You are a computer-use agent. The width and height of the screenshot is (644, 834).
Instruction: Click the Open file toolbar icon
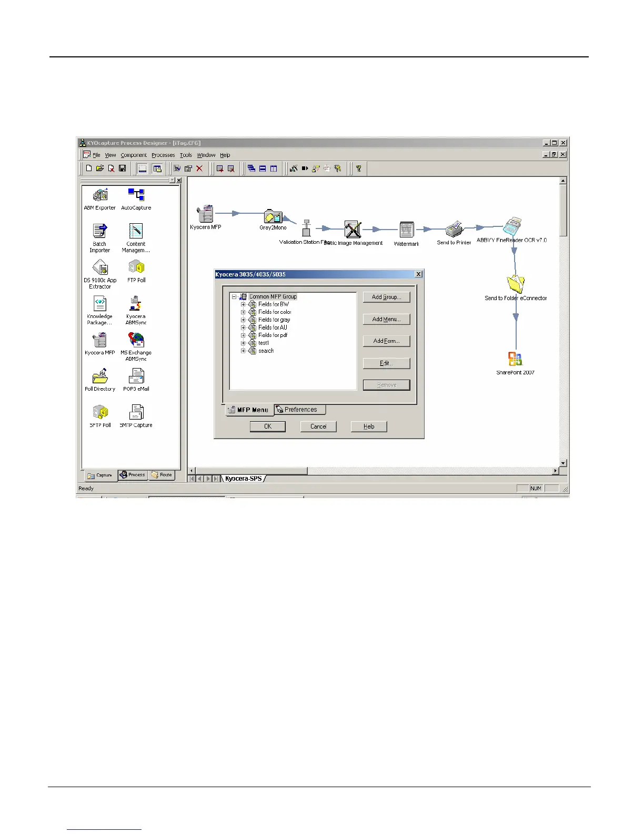[100, 168]
